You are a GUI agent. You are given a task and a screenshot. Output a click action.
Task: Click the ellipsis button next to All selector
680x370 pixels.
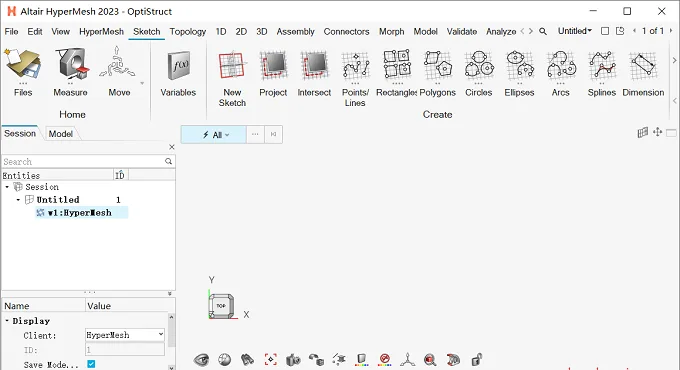click(x=255, y=134)
